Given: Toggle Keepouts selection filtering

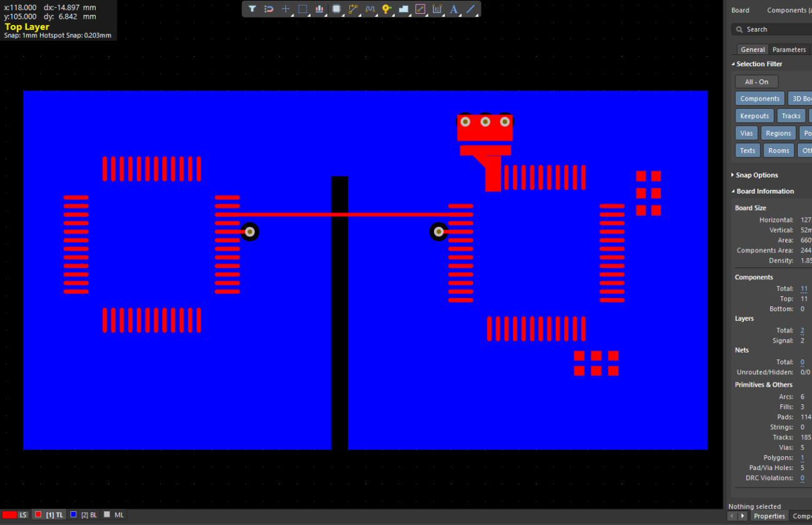Looking at the screenshot, I should pos(754,115).
